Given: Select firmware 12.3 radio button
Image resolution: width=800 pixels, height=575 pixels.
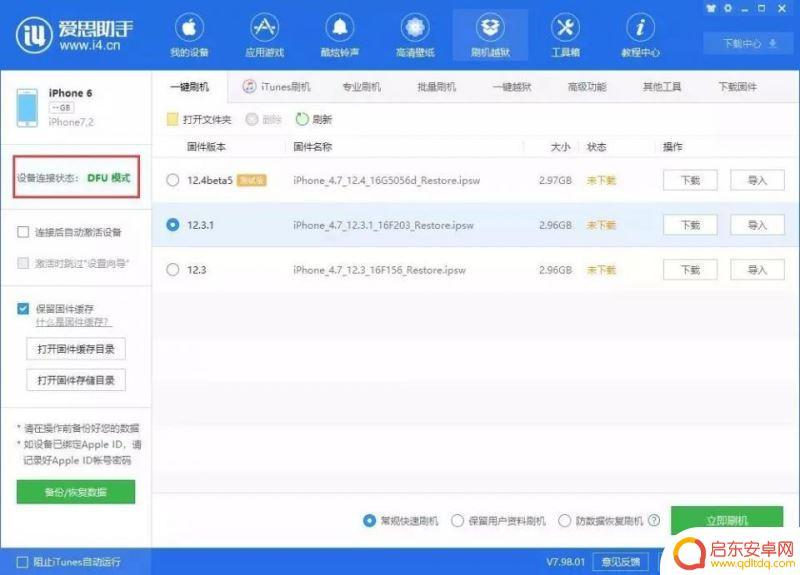Looking at the screenshot, I should click(173, 270).
